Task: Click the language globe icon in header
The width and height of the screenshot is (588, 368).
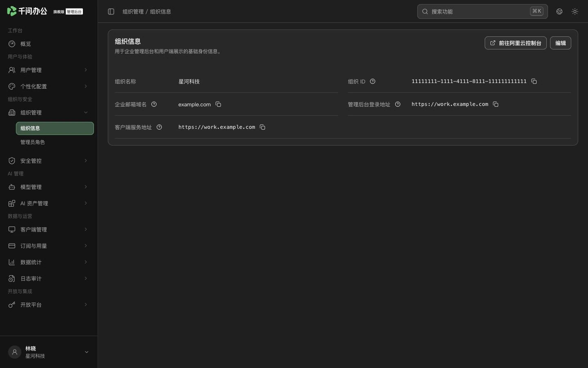Action: 559,11
